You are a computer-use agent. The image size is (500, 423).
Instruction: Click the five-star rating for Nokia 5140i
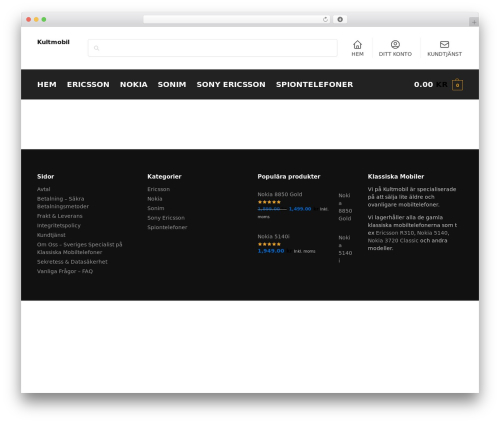pyautogui.click(x=269, y=244)
